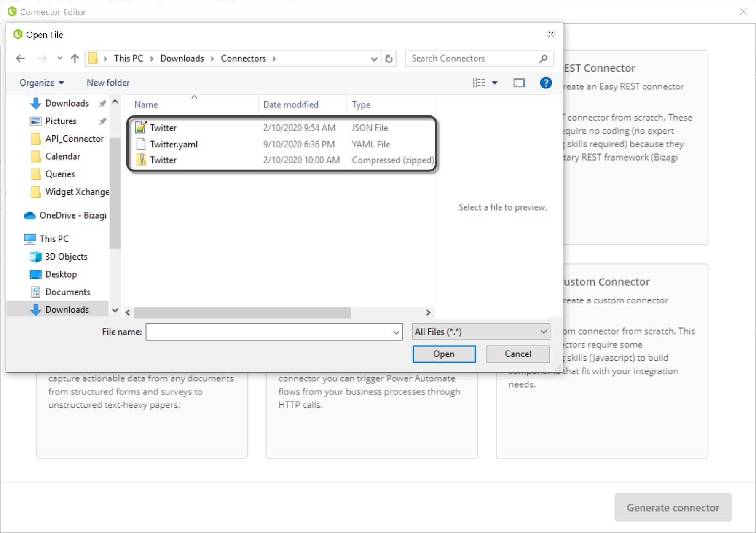Sort files by Type column
The width and height of the screenshot is (756, 533).
[361, 104]
